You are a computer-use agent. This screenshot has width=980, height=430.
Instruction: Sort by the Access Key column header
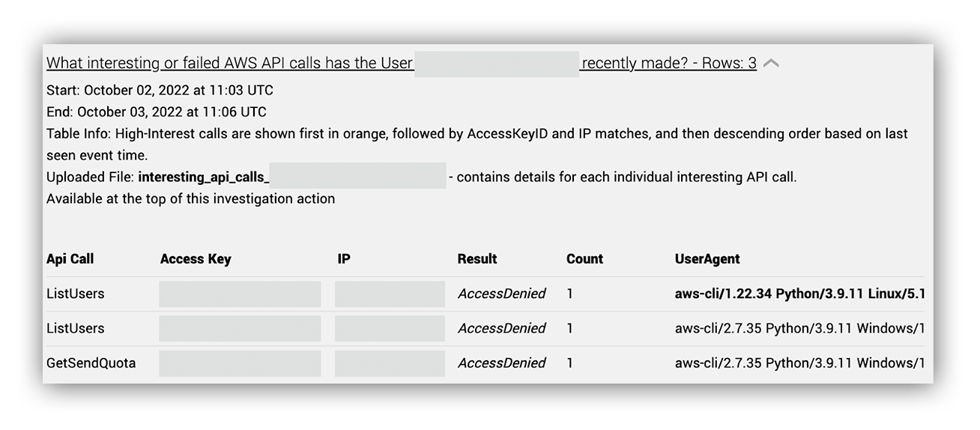[x=196, y=259]
